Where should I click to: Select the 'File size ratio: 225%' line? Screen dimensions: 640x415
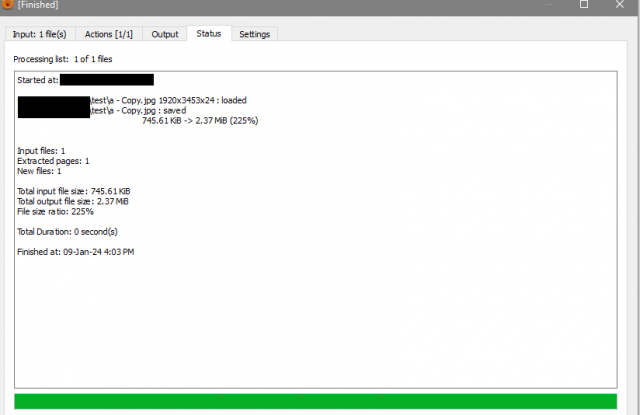(55, 212)
